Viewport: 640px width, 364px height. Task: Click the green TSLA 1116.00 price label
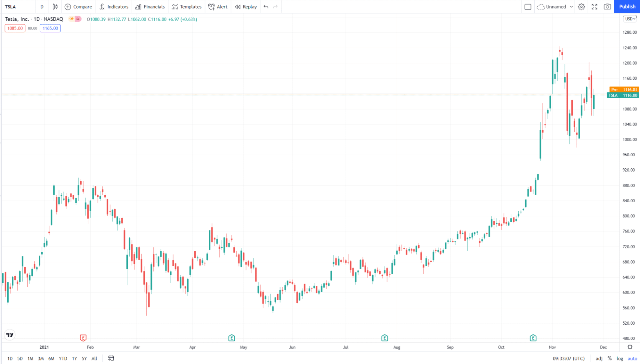click(623, 95)
